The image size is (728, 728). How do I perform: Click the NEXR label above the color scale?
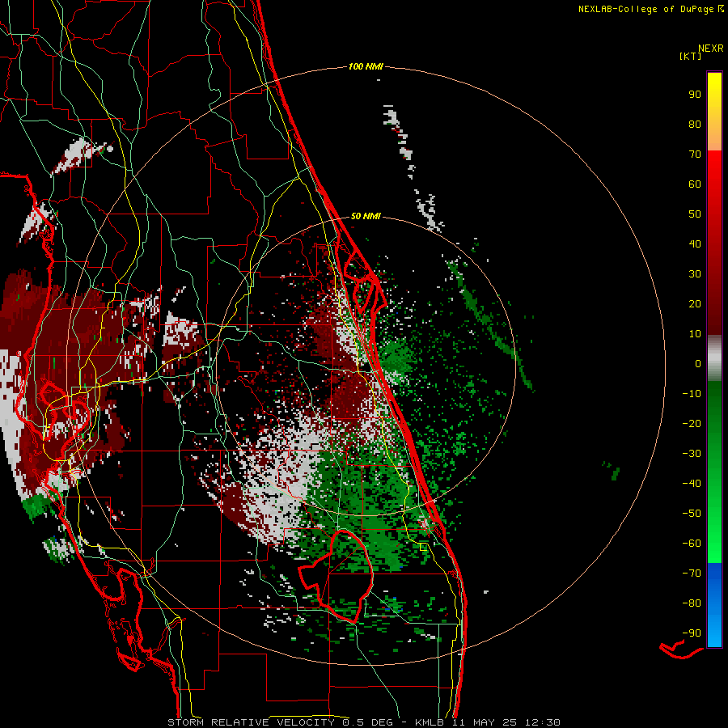point(711,49)
